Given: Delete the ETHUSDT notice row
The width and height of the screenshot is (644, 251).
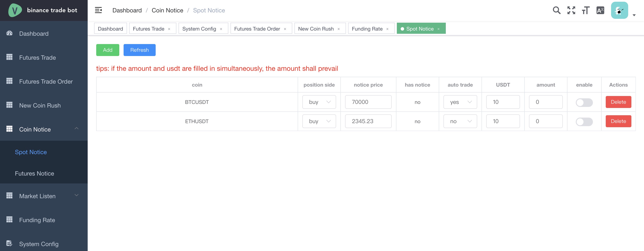Looking at the screenshot, I should pos(618,121).
